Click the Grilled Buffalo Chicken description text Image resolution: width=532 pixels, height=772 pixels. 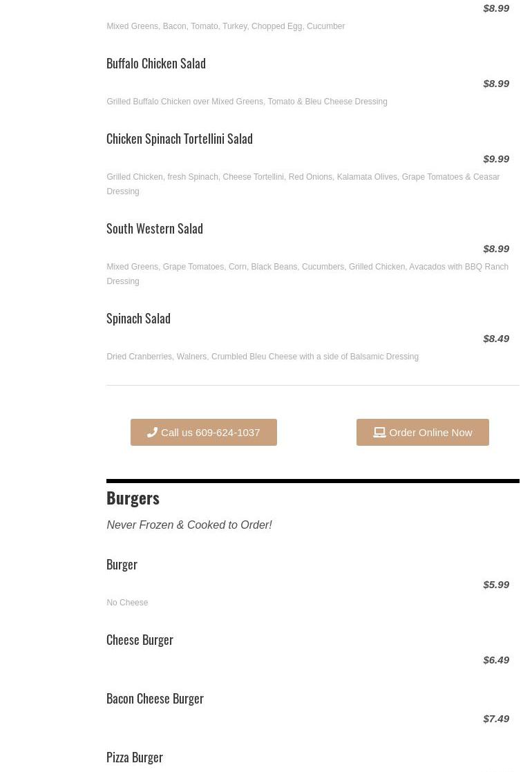[247, 102]
